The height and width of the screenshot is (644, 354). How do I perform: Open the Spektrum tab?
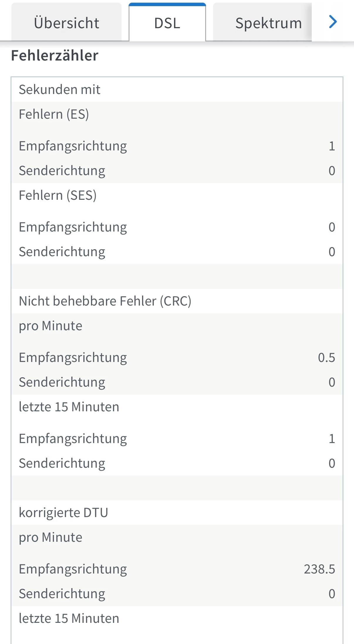pos(268,23)
